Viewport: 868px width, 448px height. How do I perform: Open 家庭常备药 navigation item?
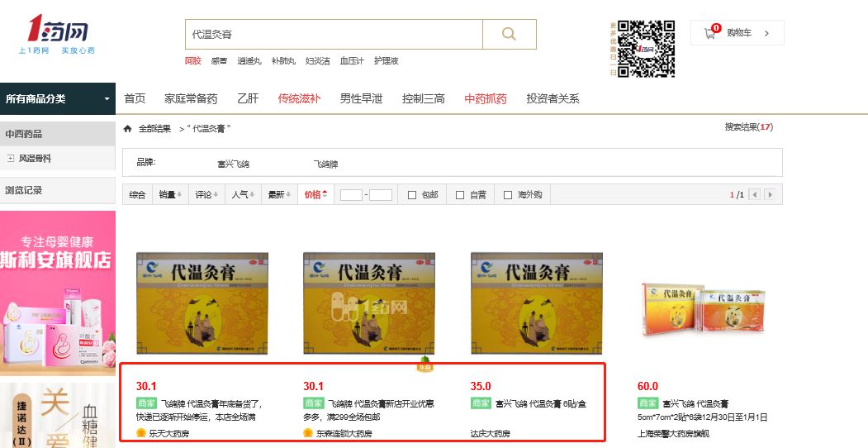(191, 98)
